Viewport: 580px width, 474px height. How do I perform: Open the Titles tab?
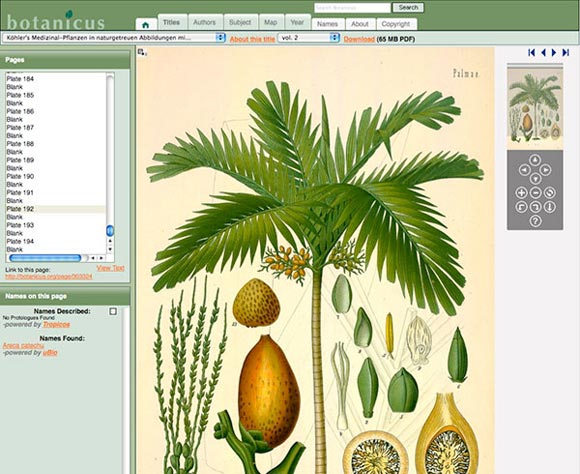172,22
